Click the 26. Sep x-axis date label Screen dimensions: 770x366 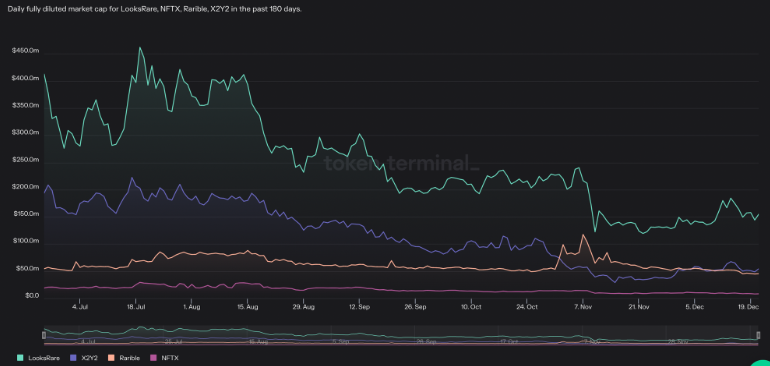pyautogui.click(x=414, y=307)
